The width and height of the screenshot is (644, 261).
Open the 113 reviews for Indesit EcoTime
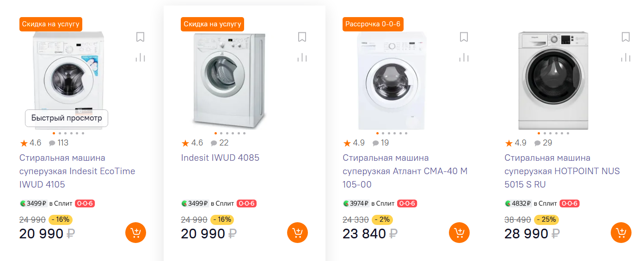[59, 143]
